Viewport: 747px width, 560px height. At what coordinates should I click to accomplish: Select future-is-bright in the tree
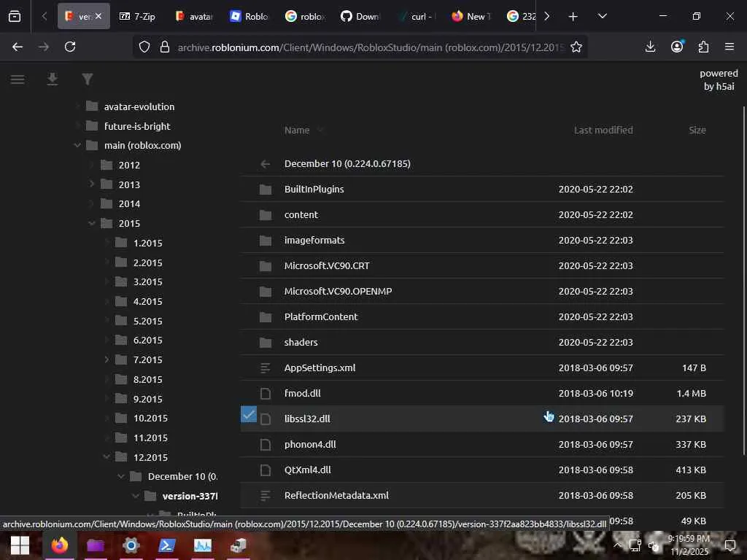click(x=136, y=126)
